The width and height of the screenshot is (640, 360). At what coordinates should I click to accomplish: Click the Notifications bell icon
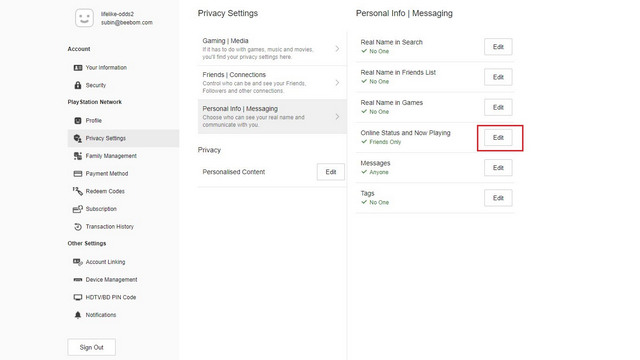click(x=78, y=315)
